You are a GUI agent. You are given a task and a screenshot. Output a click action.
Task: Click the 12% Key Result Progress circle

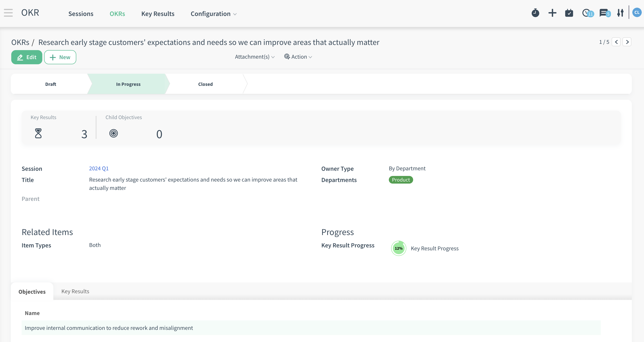point(398,248)
